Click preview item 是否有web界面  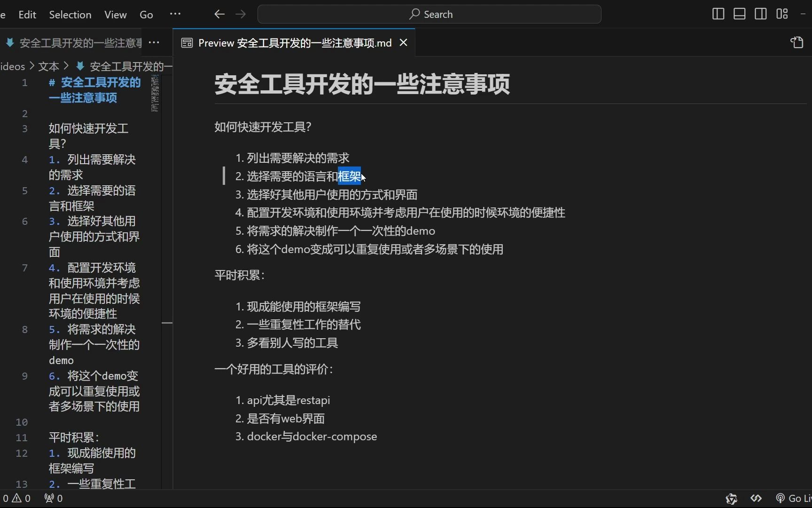[286, 419]
